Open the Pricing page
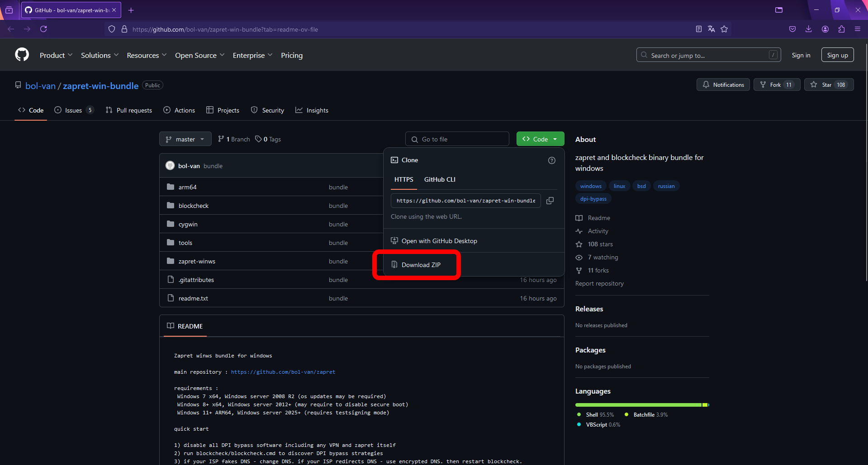The height and width of the screenshot is (465, 868). coord(292,55)
